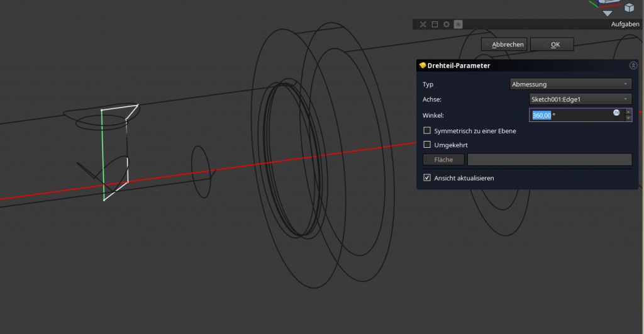
Task: Open the expression editor icon in Winkel field
Action: tap(617, 113)
